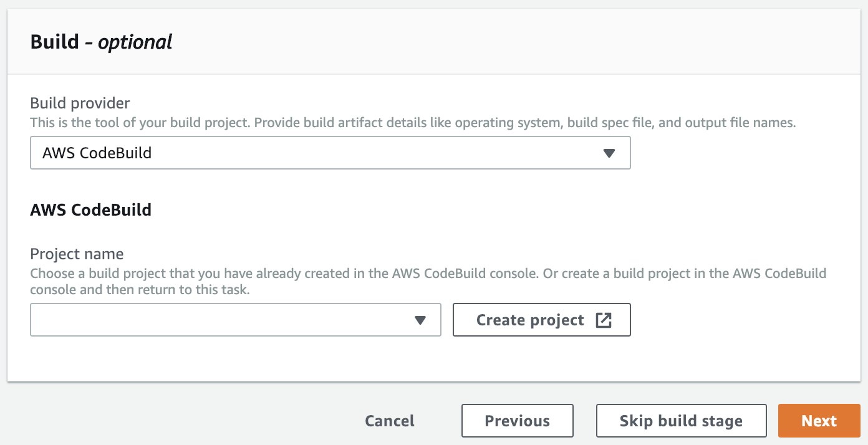Viewport: 868px width, 445px height.
Task: Click the external-link icon on Create project
Action: click(604, 320)
